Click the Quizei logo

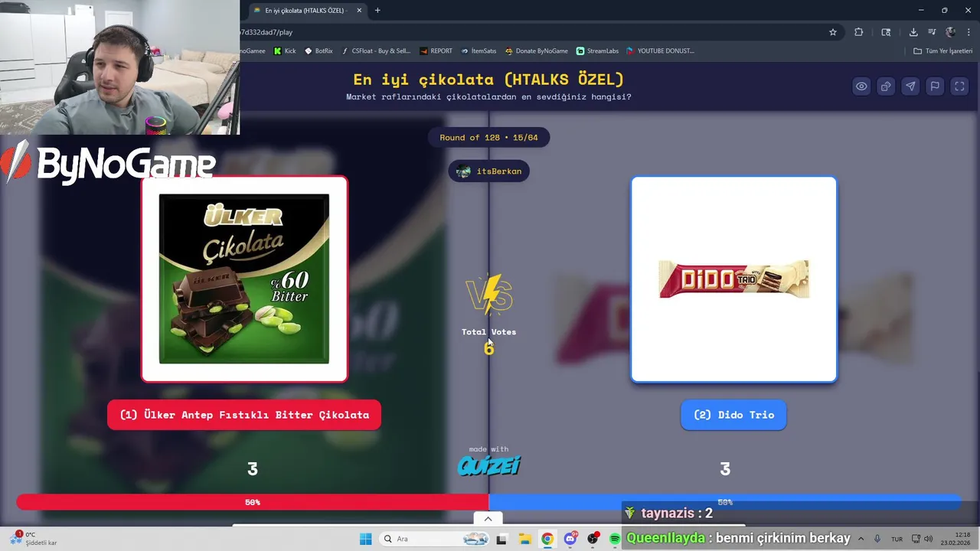[488, 465]
